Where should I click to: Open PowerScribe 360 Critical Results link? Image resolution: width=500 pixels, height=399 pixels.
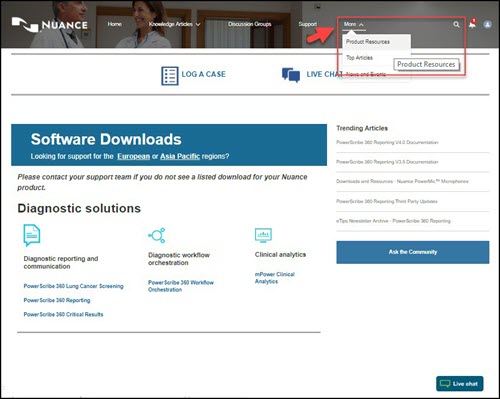[x=63, y=314]
